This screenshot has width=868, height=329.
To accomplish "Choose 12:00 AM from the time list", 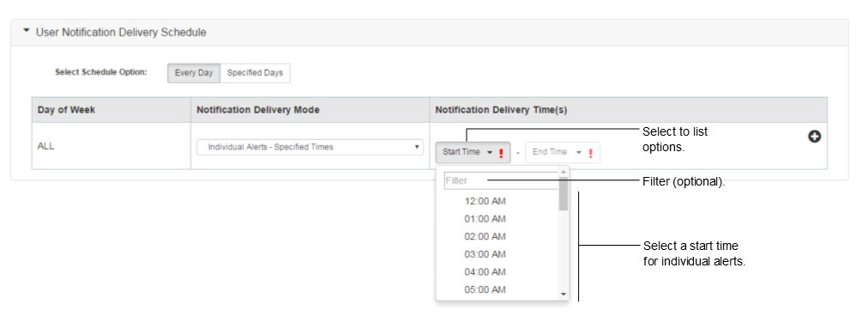I will pos(485,201).
